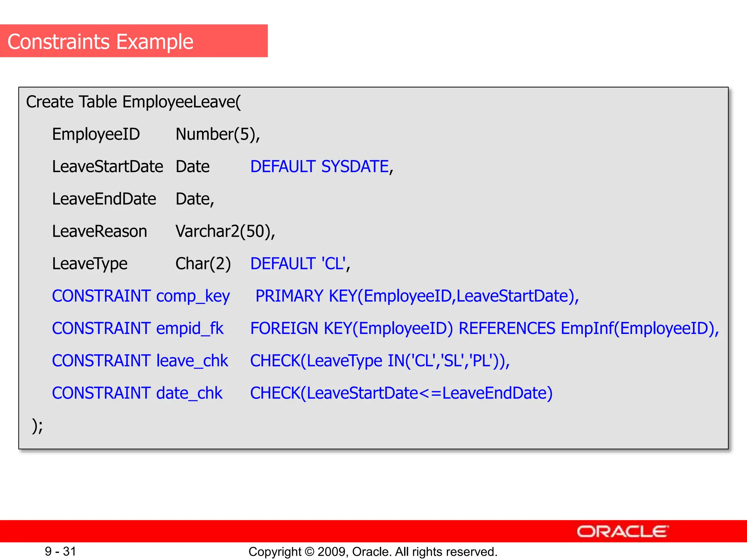The width and height of the screenshot is (747, 560).
Task: Click the 'CHECK(LeaveStartDate<=LeaveEndDate)' clause
Action: [x=402, y=393]
